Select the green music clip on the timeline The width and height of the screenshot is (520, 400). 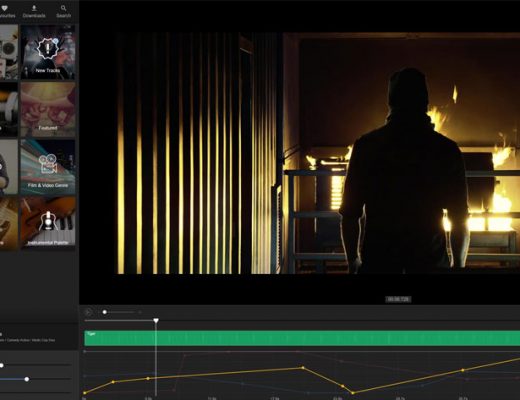[x=302, y=338]
